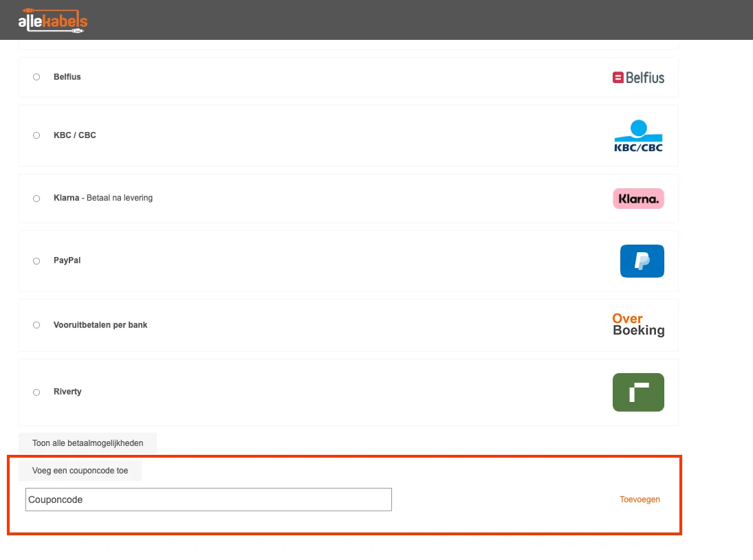Collapse Voeg een couponcode toe section

point(80,471)
